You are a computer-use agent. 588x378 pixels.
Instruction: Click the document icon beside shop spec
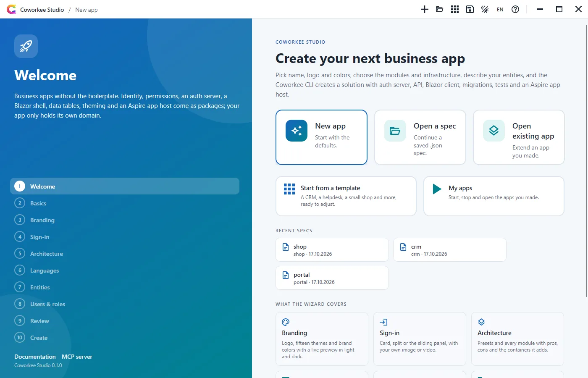pos(286,247)
